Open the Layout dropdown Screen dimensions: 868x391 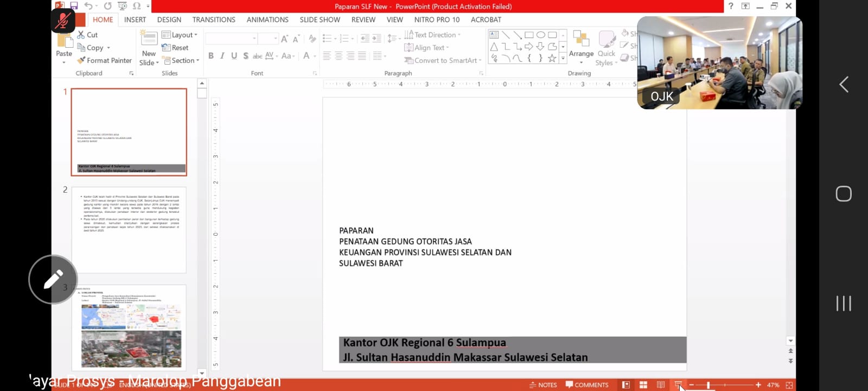(x=180, y=35)
